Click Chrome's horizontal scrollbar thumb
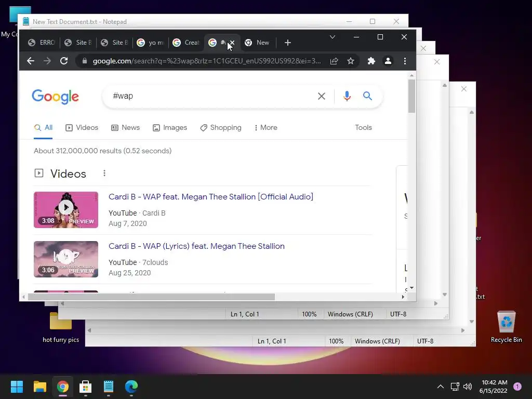 151,297
